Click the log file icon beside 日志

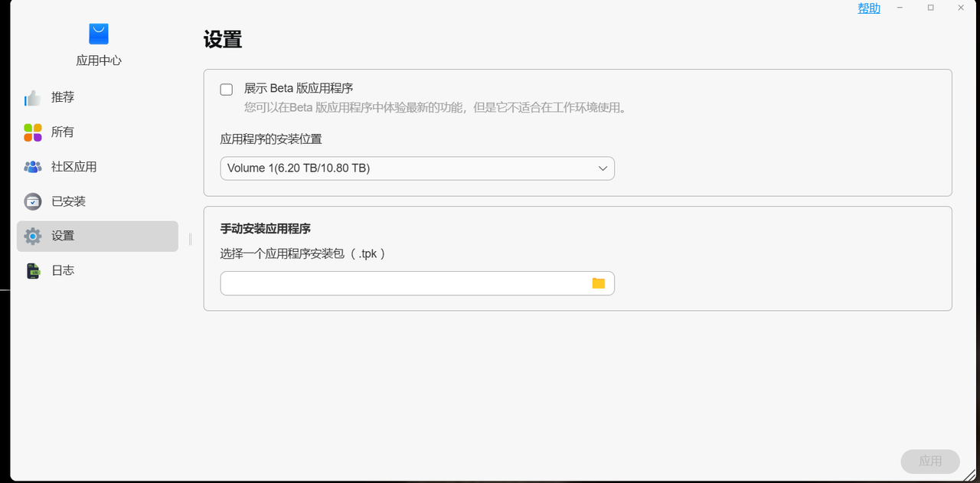(x=32, y=270)
